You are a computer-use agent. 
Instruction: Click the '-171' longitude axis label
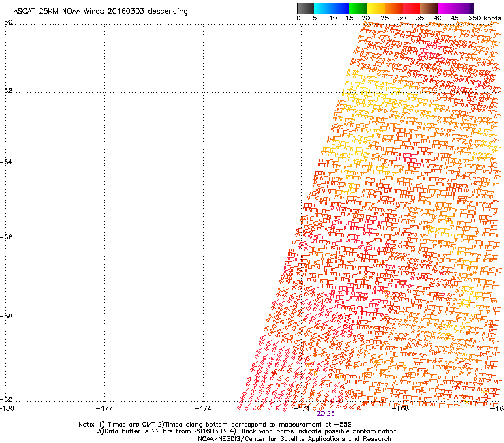click(302, 408)
